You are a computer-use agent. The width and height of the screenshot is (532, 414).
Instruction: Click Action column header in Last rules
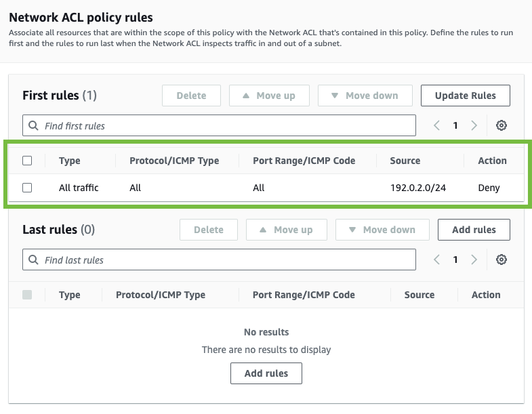click(486, 295)
